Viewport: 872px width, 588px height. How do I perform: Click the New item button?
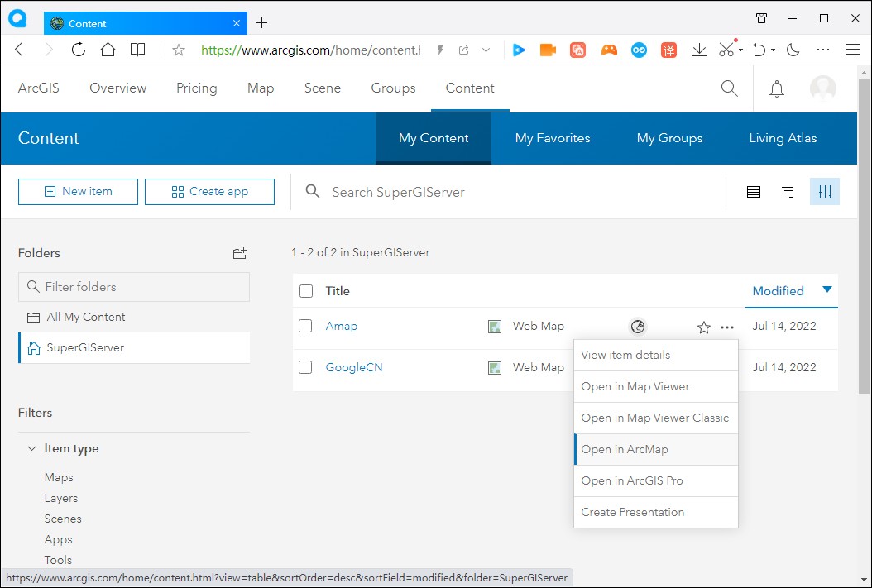(78, 192)
